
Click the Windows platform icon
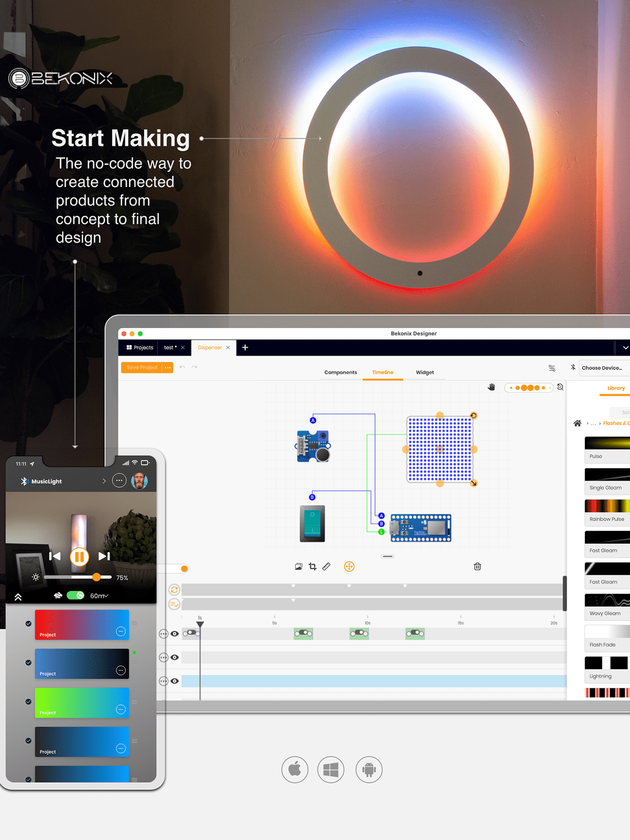[331, 770]
